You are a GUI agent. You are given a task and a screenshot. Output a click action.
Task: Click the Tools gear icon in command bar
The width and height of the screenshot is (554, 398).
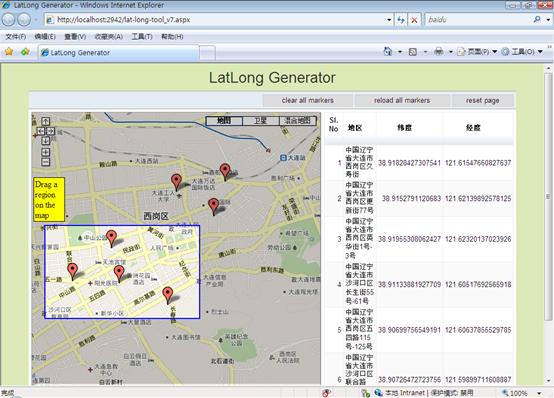click(505, 52)
